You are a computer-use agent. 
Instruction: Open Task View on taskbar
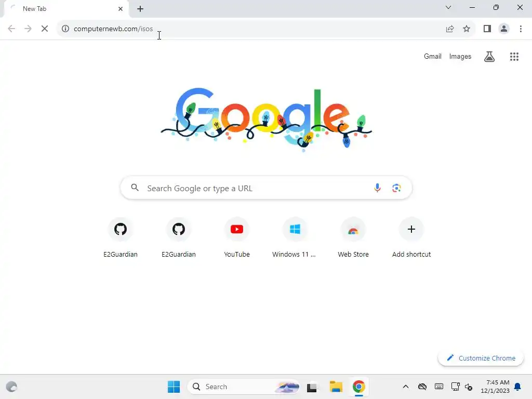click(x=312, y=387)
